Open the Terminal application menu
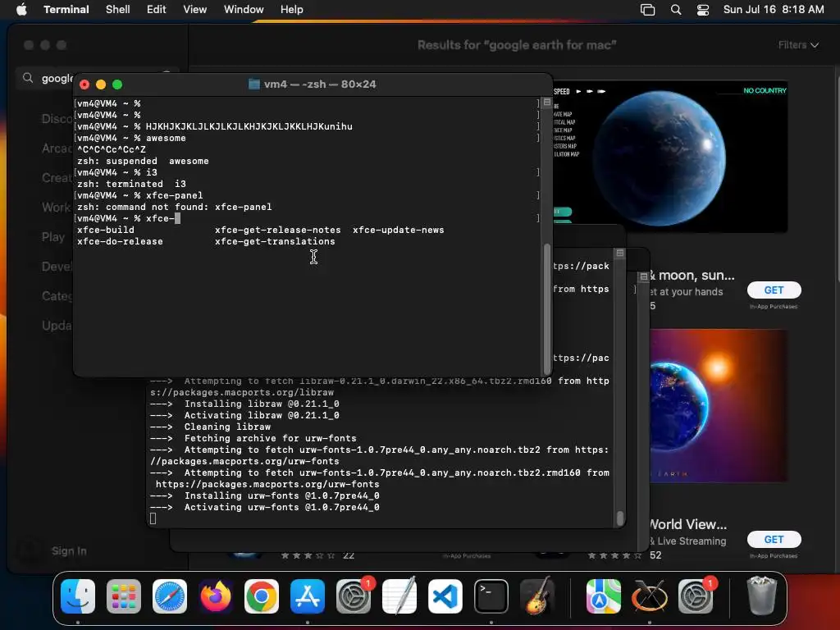 point(66,9)
